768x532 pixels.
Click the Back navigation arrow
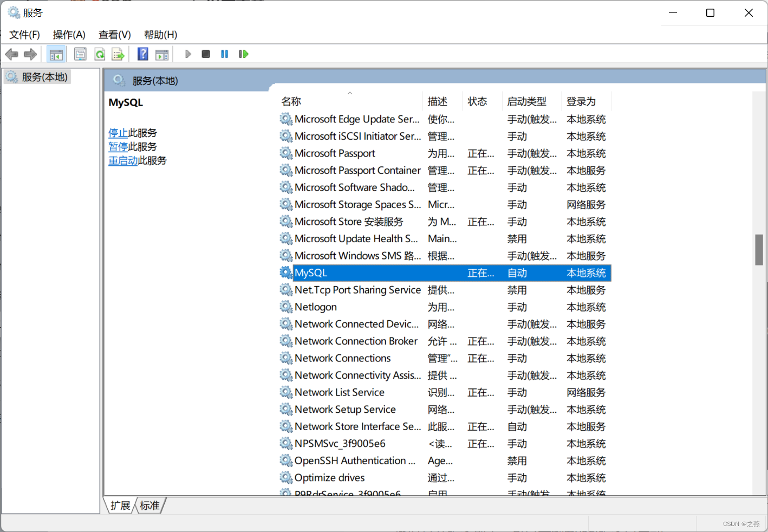(11, 54)
